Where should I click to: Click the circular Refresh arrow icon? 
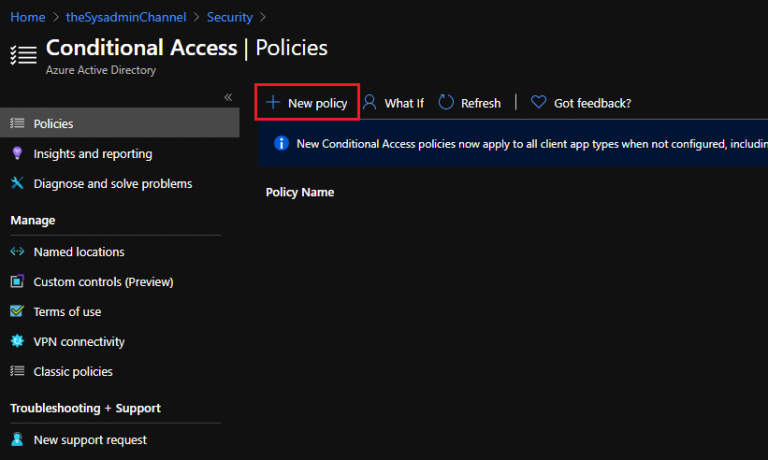point(446,102)
